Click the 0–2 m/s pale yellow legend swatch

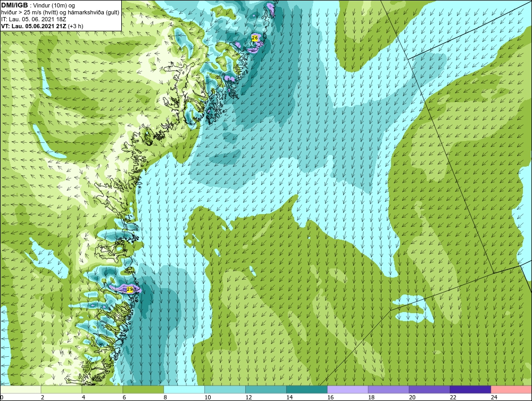point(21,389)
